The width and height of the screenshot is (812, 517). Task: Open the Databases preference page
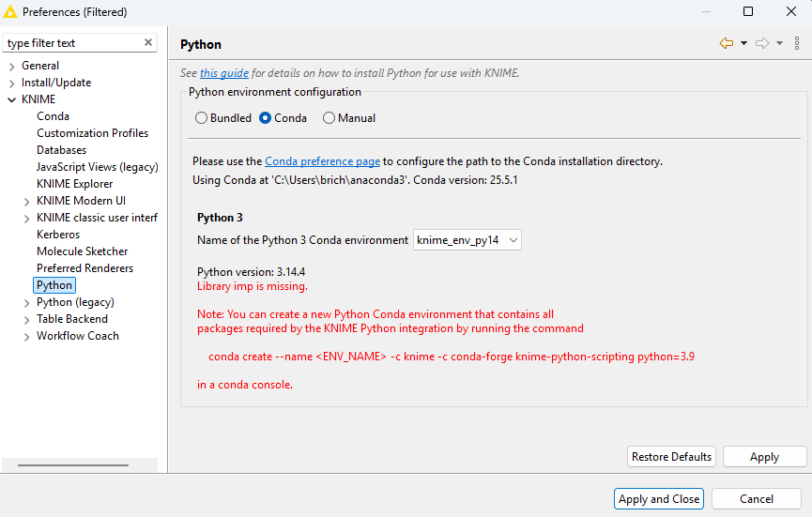click(61, 150)
